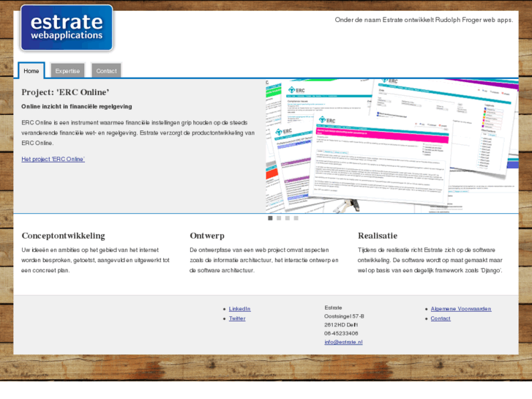Click the 'Online inzicht in financiële regelgeving' subtitle

[77, 106]
